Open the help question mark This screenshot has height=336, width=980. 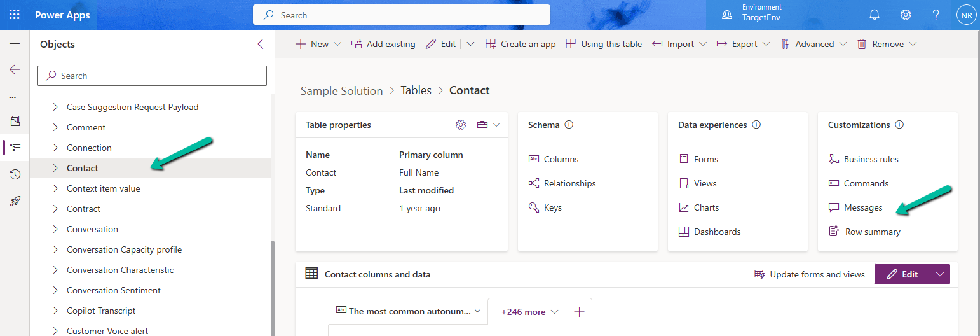936,15
